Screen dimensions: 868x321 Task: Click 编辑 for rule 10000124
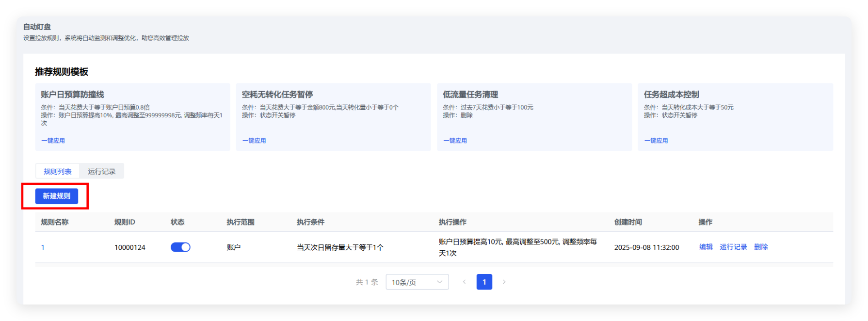click(706, 247)
